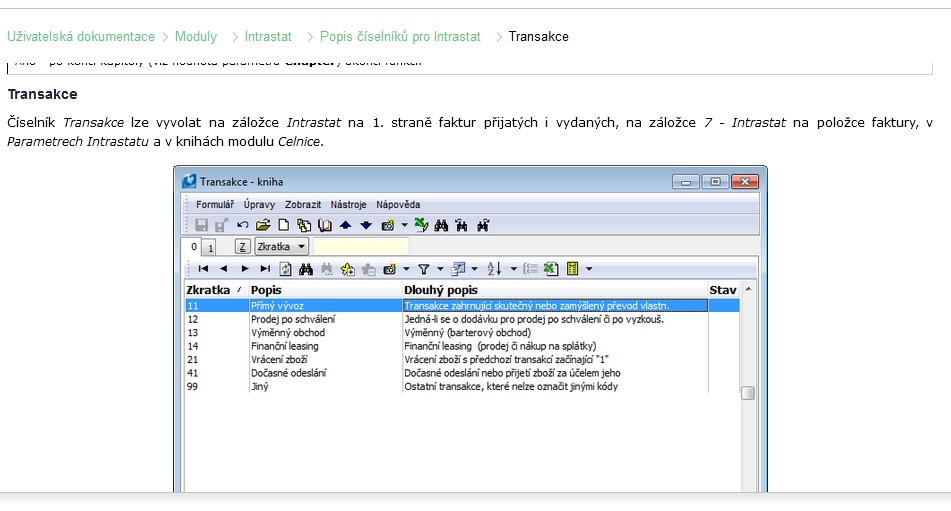Select the row 'Prodej po schválení'
Screen dimensions: 951x511
462,319
